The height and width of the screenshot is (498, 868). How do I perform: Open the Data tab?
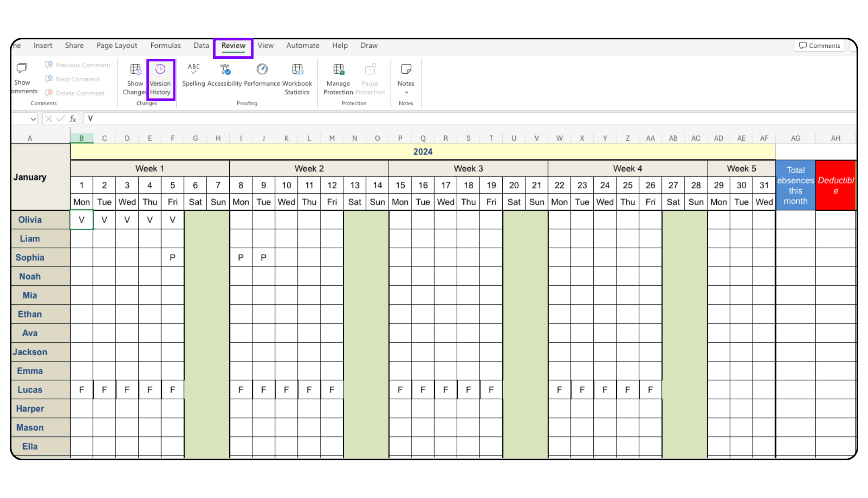(x=201, y=45)
